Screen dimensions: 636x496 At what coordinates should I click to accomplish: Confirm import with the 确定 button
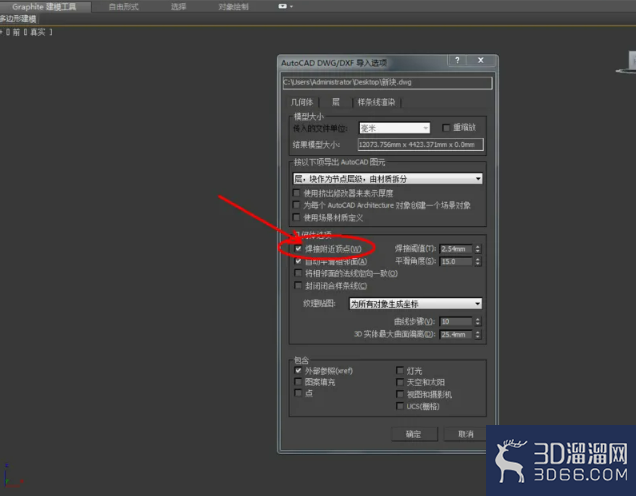tap(414, 434)
